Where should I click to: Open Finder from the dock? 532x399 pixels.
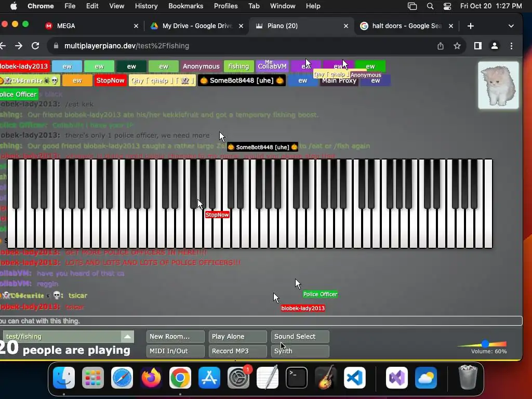coord(64,378)
